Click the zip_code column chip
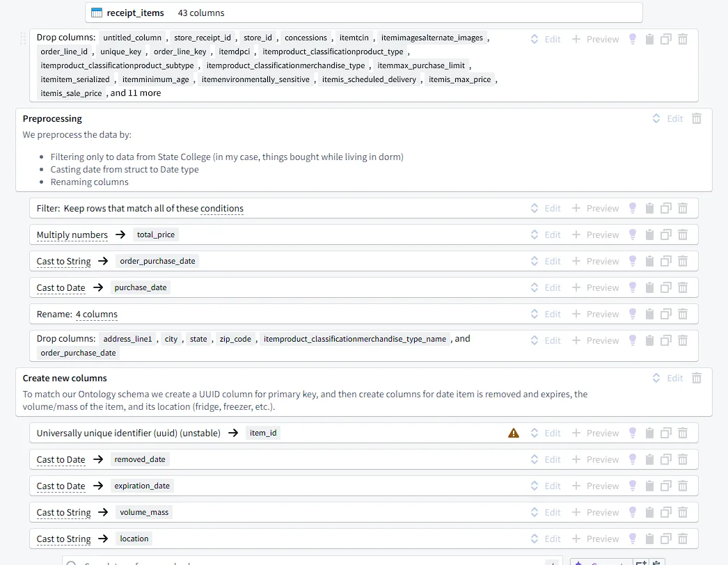728x565 pixels. pyautogui.click(x=235, y=339)
